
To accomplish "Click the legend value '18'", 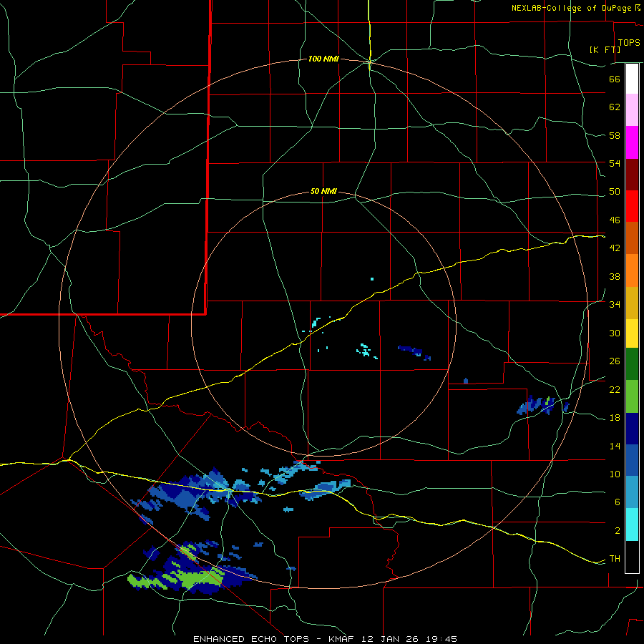I will tap(615, 418).
